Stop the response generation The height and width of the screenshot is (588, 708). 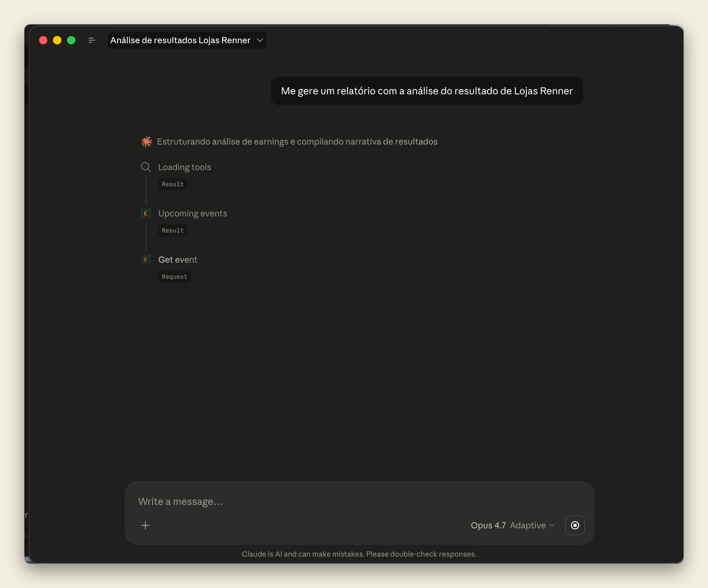pos(575,525)
